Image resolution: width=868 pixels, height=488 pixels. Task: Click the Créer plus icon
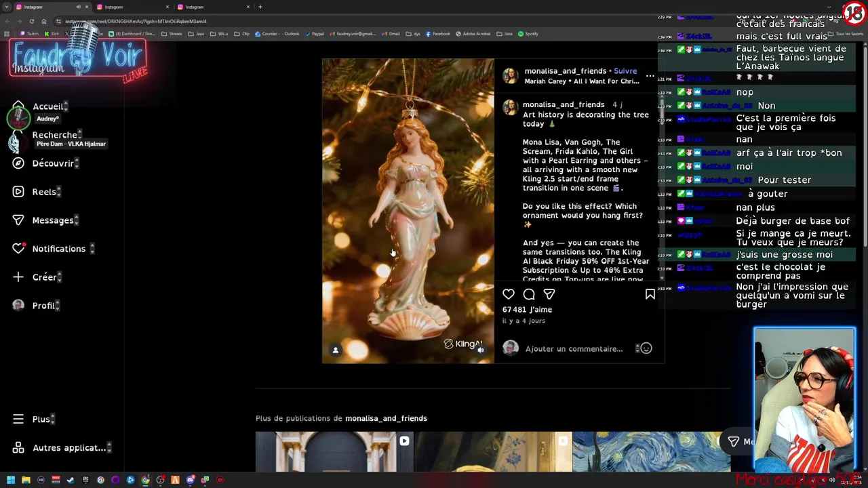(18, 277)
